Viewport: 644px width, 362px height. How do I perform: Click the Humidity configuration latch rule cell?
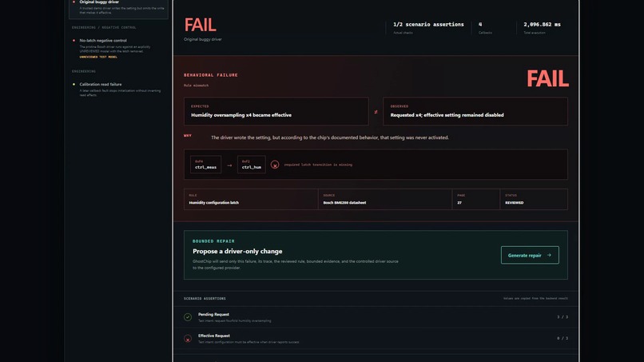[251, 199]
